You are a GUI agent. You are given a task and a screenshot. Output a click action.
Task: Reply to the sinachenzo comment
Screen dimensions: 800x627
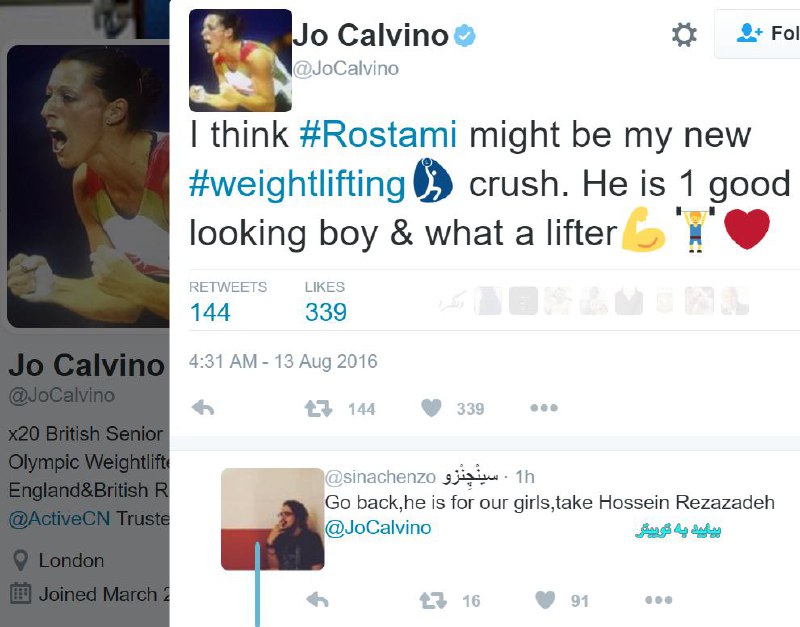tap(317, 600)
